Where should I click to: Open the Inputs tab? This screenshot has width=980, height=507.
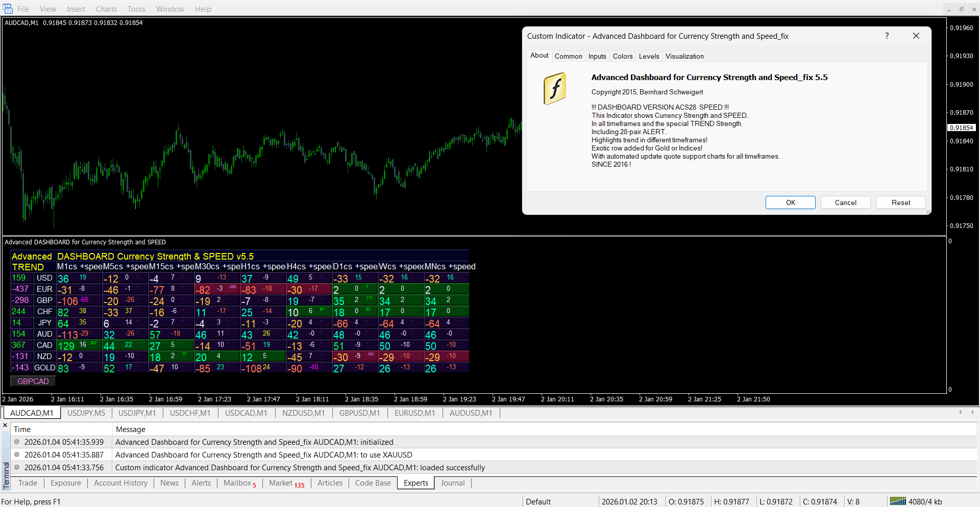point(597,56)
